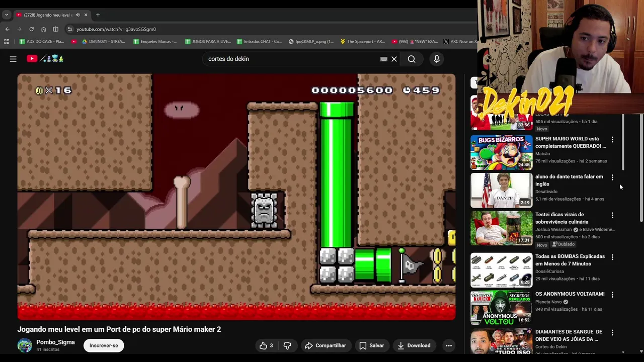Open the 'JOGOS PARA A LIVE' bookmark
This screenshot has width=644, height=362.
coord(208,42)
